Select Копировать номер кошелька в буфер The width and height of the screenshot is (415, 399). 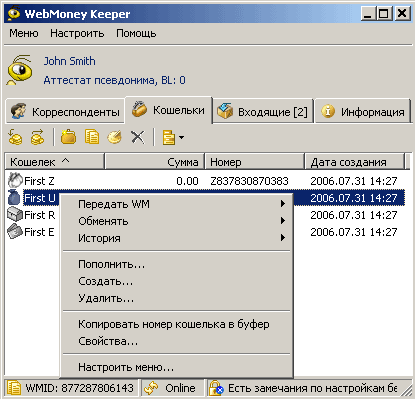[x=177, y=324]
